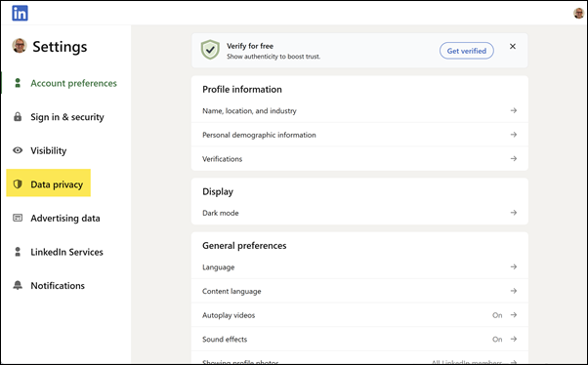Click the Advertising data card icon

coord(18,218)
